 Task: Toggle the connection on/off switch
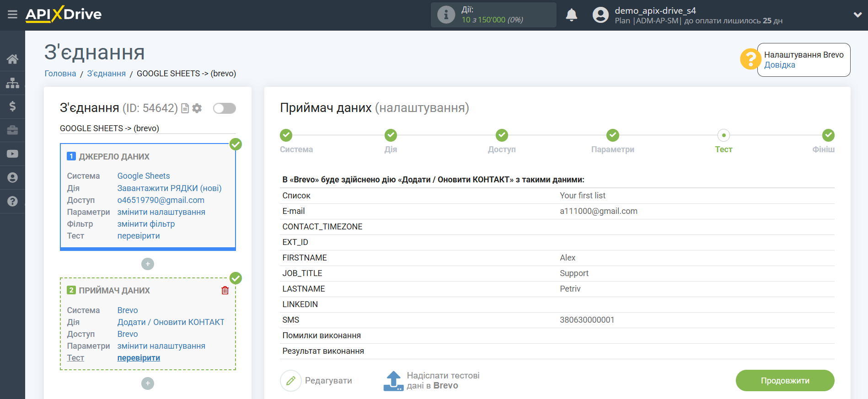pos(225,108)
